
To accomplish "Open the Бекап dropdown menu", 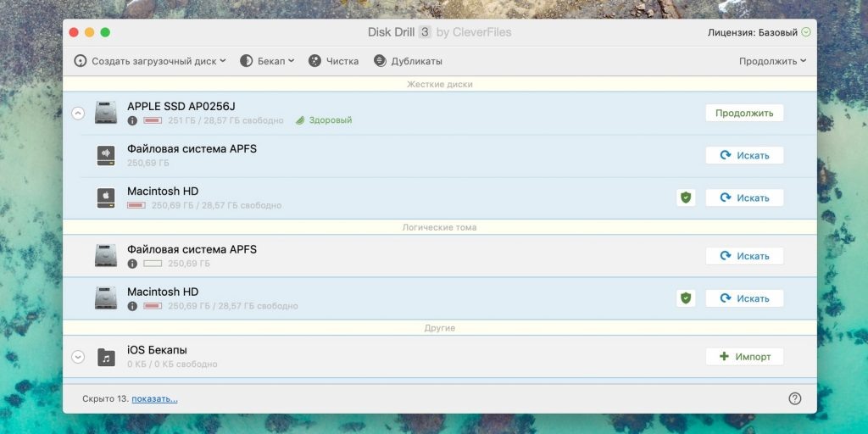I will (x=267, y=61).
